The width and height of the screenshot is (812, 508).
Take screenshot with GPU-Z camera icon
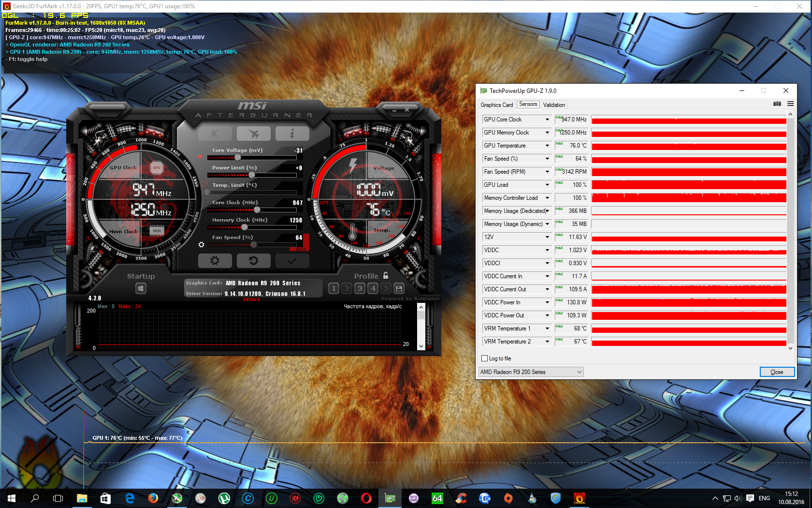pyautogui.click(x=777, y=104)
